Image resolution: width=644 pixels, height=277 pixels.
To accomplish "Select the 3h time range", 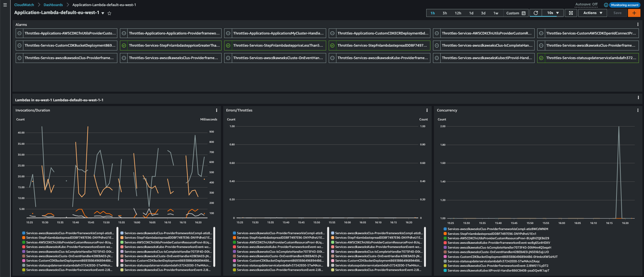I will (445, 13).
